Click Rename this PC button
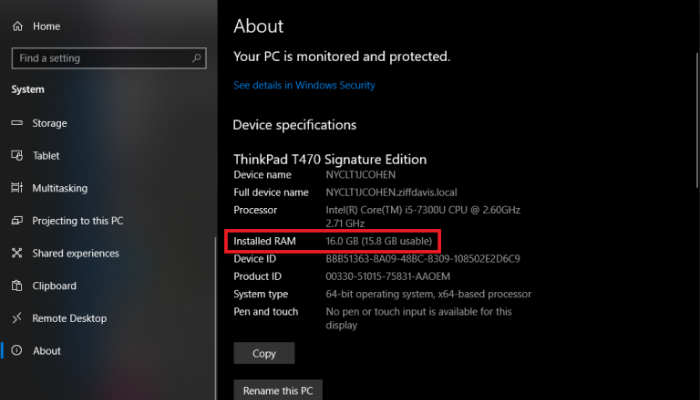Viewport: 700px width, 400px height. click(278, 389)
